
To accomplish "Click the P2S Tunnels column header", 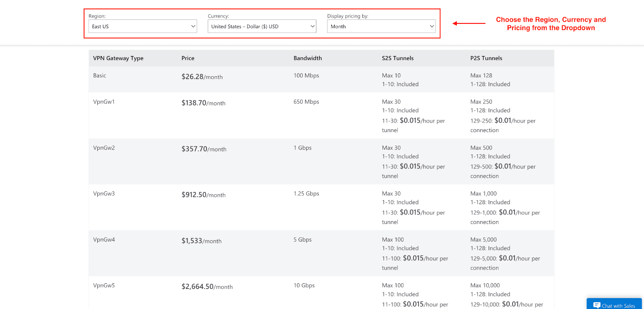I will pyautogui.click(x=486, y=58).
